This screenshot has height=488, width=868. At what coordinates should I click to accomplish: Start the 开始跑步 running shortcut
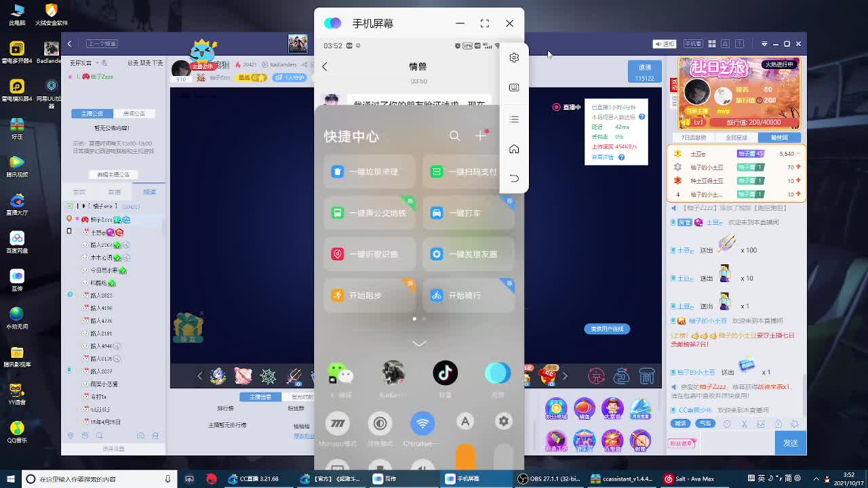pyautogui.click(x=369, y=295)
